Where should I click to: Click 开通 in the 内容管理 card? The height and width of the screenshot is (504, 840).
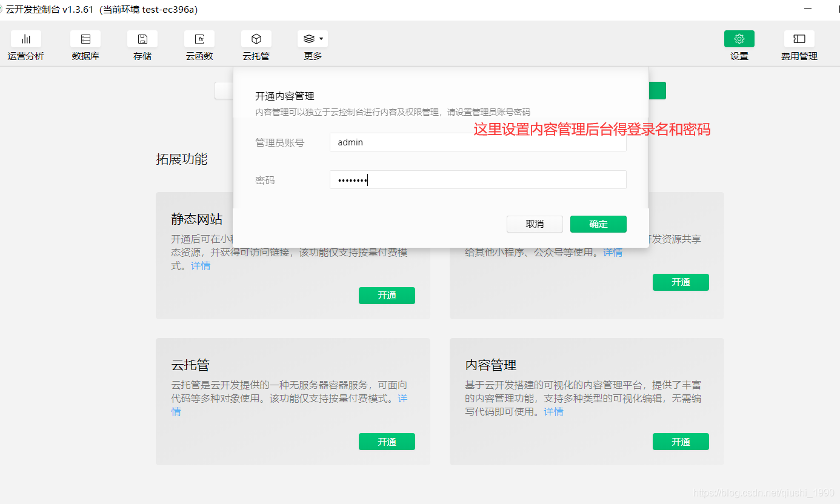click(x=681, y=442)
